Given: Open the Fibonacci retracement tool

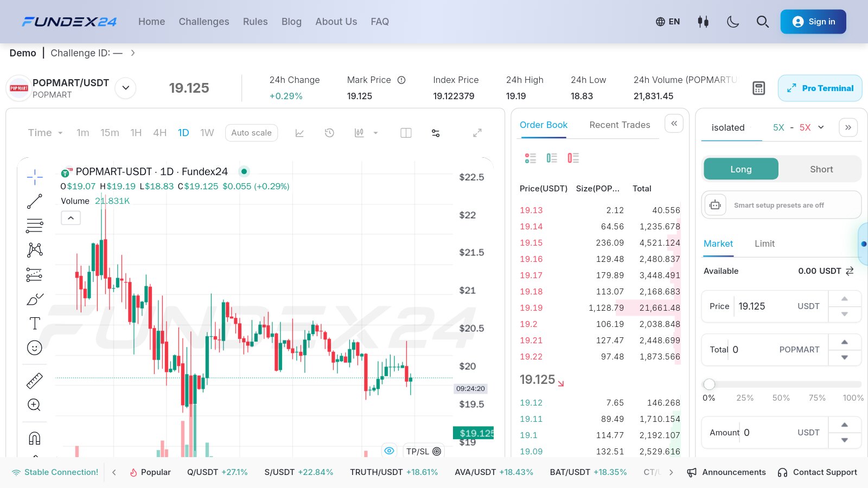Looking at the screenshot, I should 35,226.
